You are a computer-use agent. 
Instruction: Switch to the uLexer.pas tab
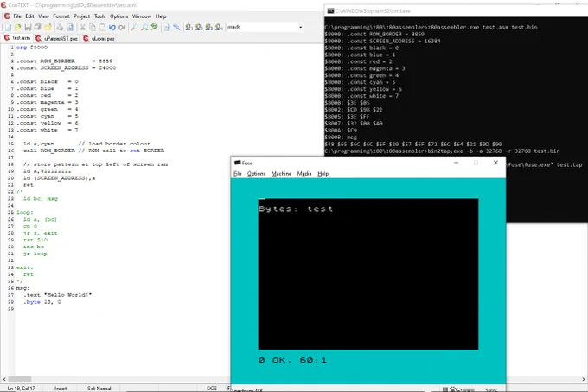(99, 38)
